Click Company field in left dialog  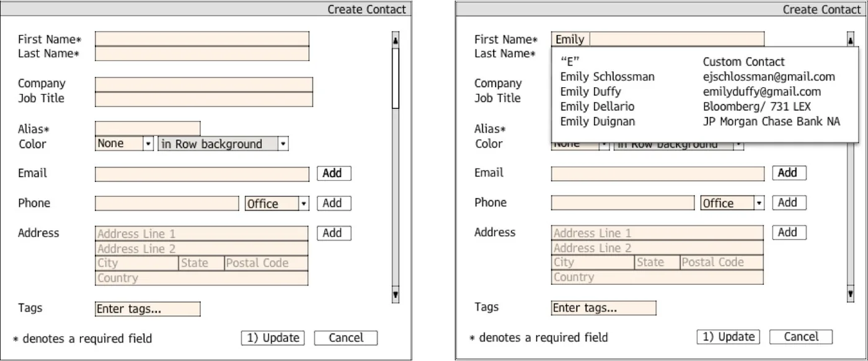(x=204, y=84)
